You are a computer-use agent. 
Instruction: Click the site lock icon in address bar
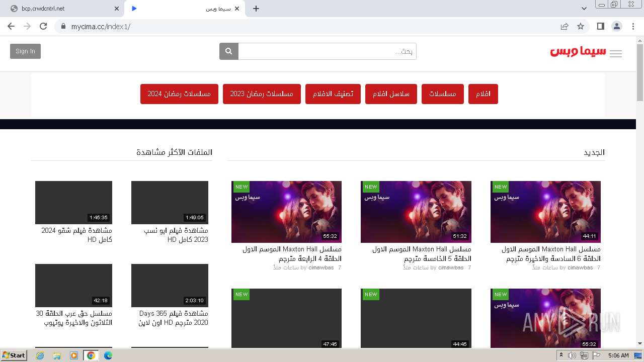point(63,26)
